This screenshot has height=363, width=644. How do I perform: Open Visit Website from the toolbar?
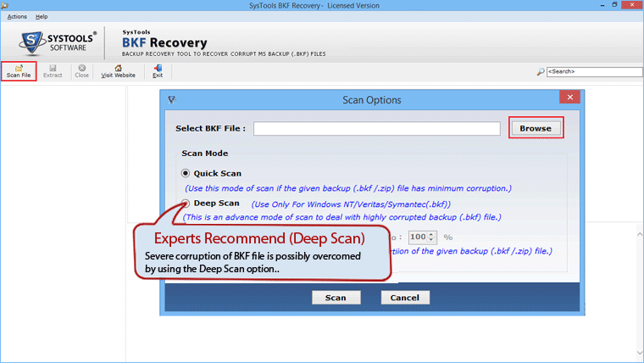pyautogui.click(x=119, y=71)
